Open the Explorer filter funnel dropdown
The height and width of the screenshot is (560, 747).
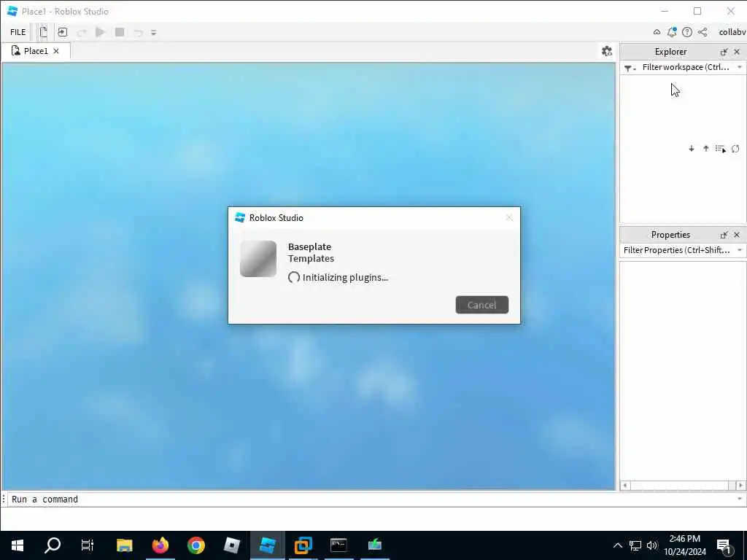pos(630,68)
